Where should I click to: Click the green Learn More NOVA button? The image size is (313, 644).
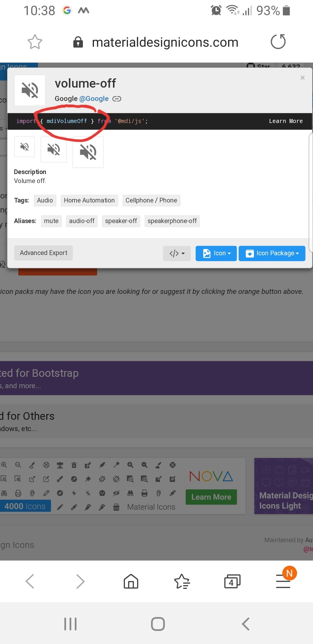point(211,497)
